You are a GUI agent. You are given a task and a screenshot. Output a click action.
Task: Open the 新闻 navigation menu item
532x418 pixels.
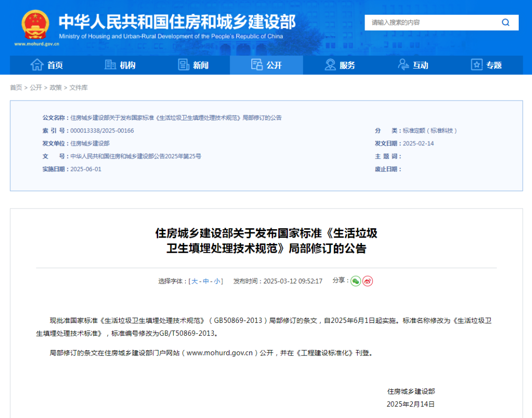click(200, 65)
